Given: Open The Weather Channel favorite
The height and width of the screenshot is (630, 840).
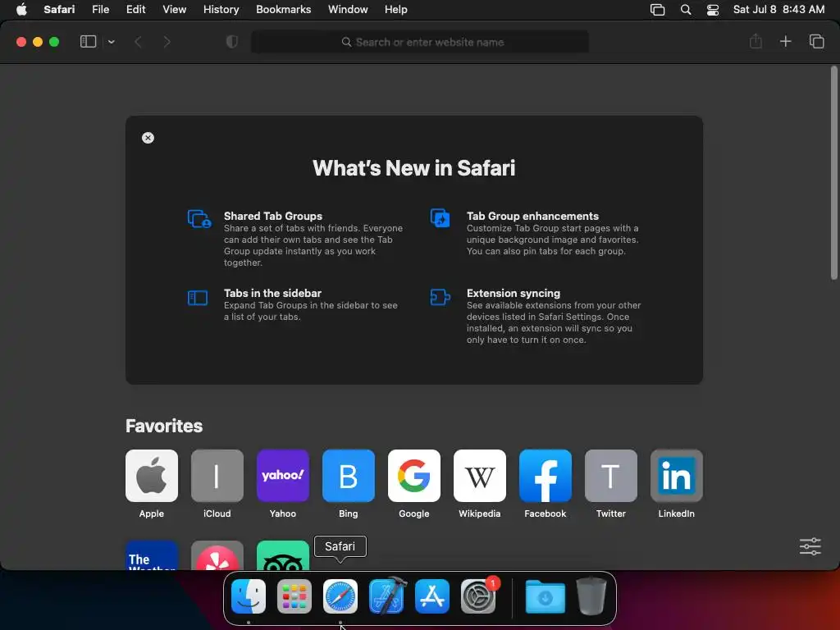Looking at the screenshot, I should [x=152, y=555].
